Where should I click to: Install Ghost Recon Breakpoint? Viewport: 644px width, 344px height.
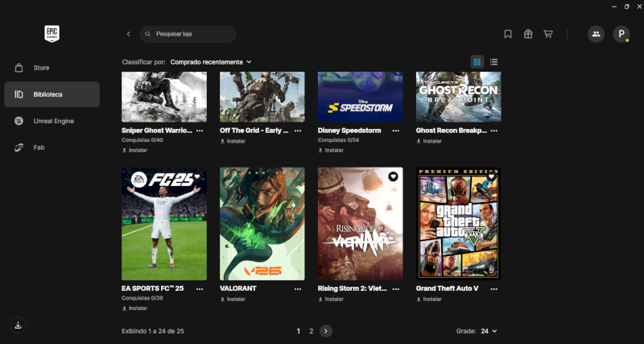pos(429,141)
